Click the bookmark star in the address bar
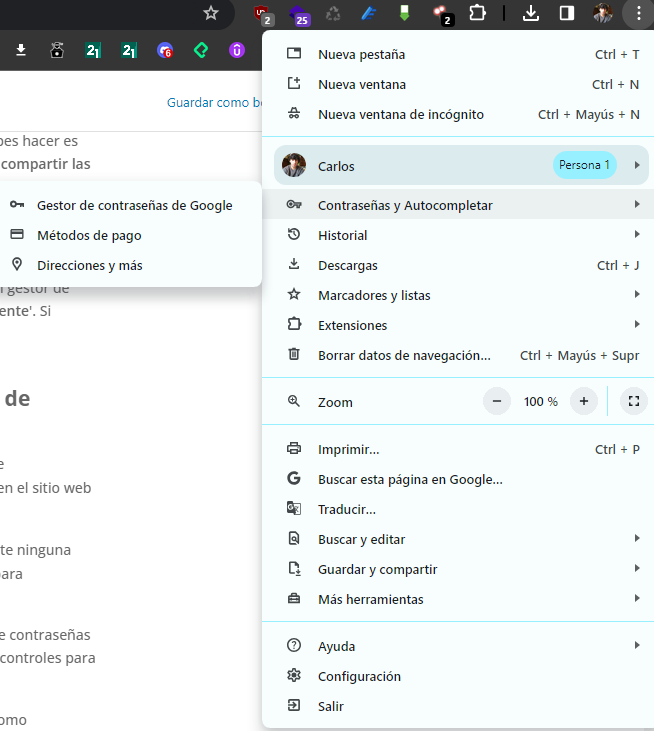The image size is (654, 731). click(211, 13)
